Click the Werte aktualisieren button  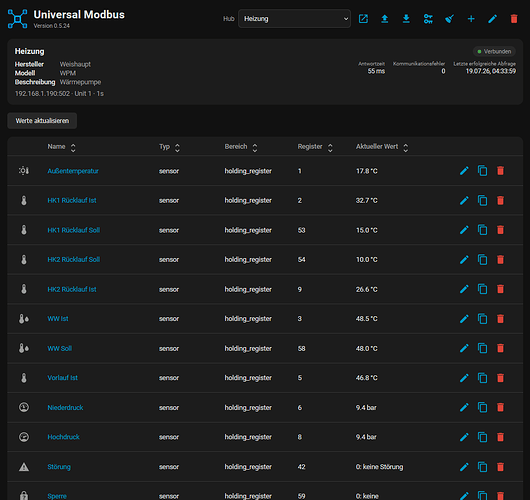click(42, 121)
